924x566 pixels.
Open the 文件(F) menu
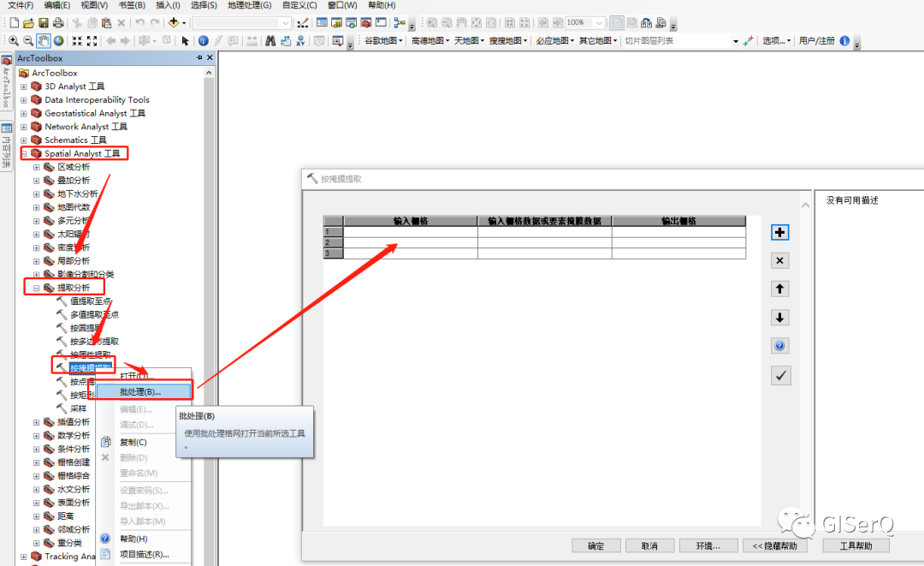[x=21, y=5]
